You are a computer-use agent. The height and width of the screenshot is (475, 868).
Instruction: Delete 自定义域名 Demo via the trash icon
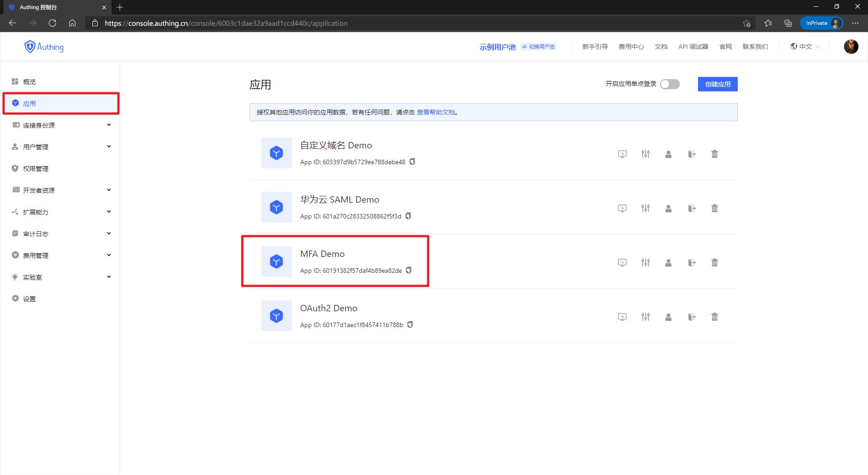715,154
